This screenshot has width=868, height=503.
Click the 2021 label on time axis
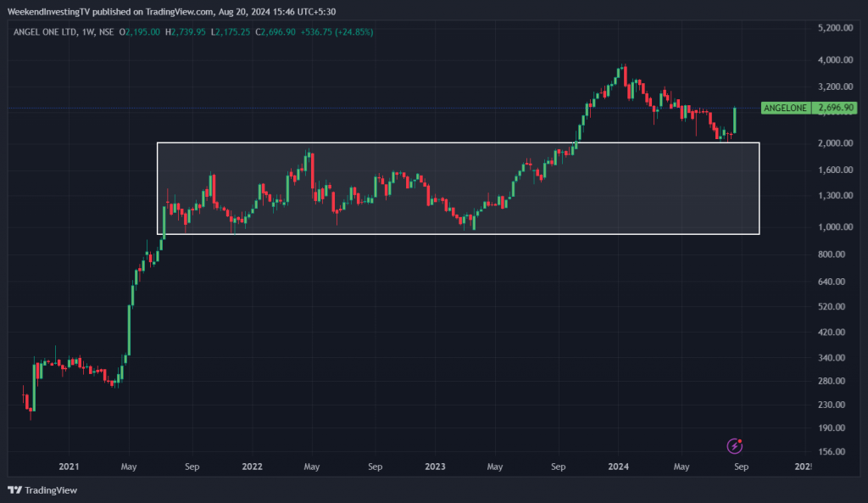click(69, 467)
